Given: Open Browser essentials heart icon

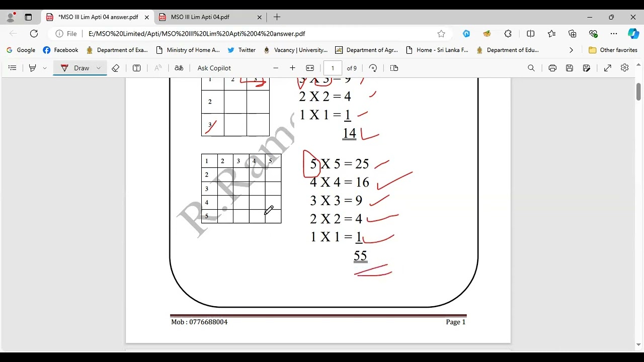Looking at the screenshot, I should (x=593, y=34).
